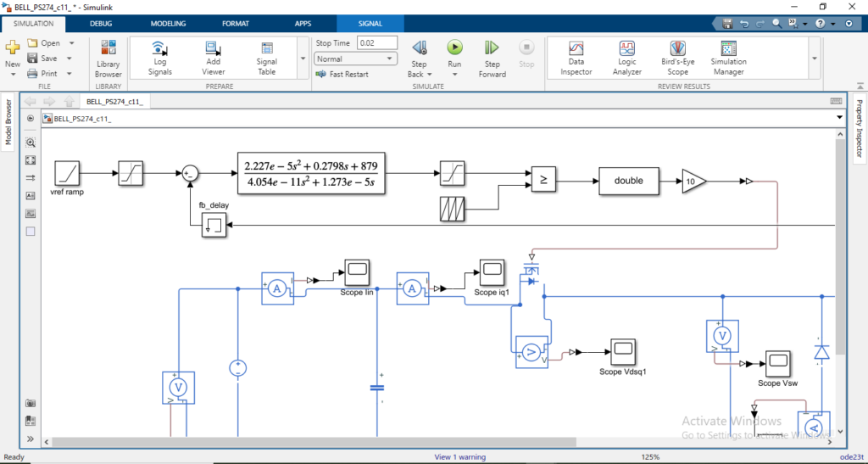
Task: Open the Model Browser side panel
Action: click(8, 122)
